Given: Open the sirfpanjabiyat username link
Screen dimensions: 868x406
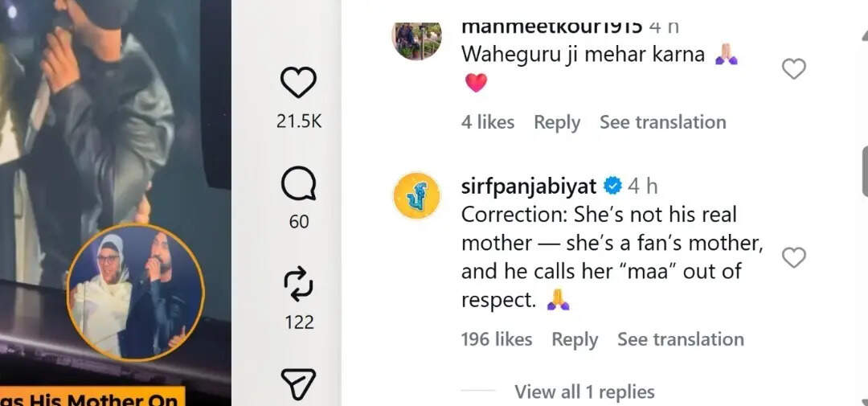Looking at the screenshot, I should 529,187.
